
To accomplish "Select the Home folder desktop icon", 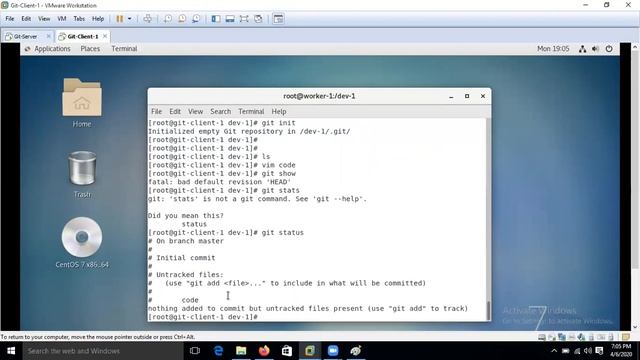I will (82, 103).
